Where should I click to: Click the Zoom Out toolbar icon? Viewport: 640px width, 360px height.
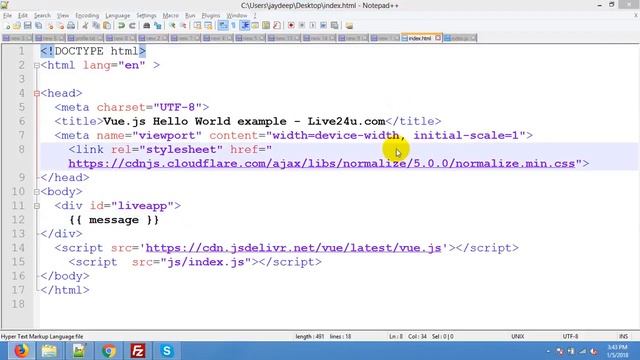(x=183, y=26)
